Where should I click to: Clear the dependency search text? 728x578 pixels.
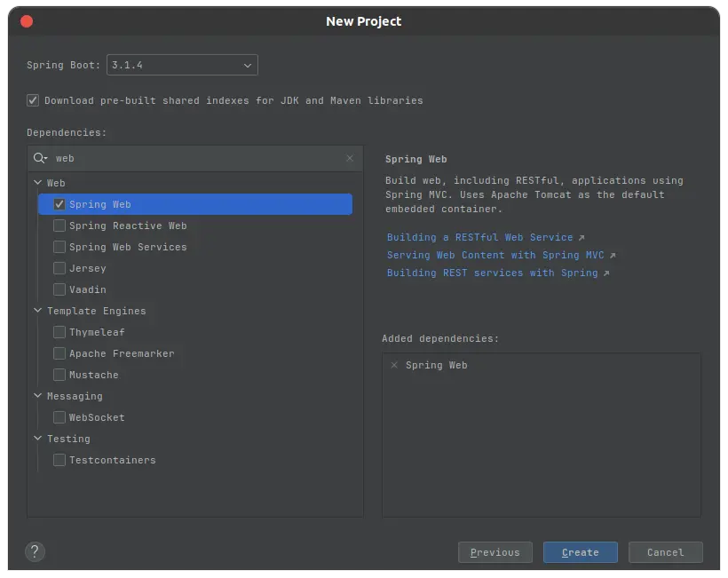pyautogui.click(x=350, y=158)
